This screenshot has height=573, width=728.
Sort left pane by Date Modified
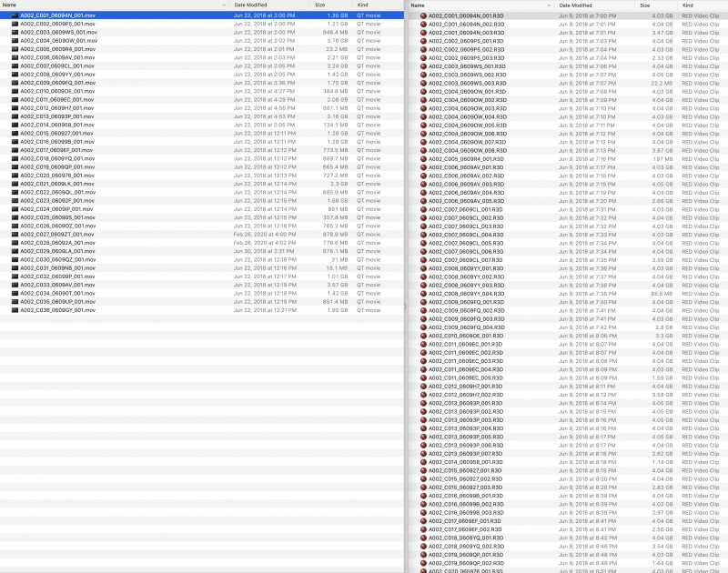click(x=255, y=5)
